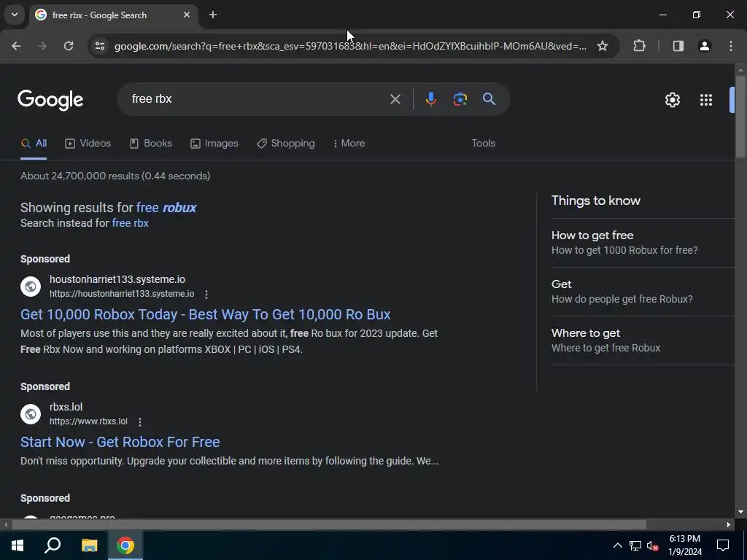
Task: Open network status tray icon
Action: pos(635,545)
